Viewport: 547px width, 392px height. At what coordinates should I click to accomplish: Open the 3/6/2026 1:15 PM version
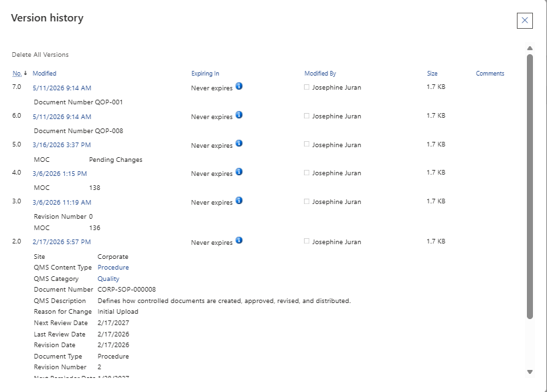pos(60,173)
